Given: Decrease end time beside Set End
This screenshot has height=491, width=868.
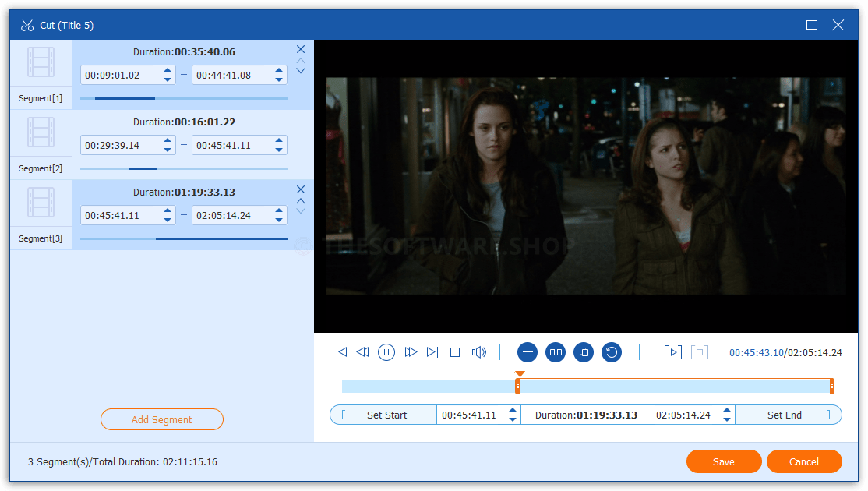Looking at the screenshot, I should pyautogui.click(x=727, y=419).
